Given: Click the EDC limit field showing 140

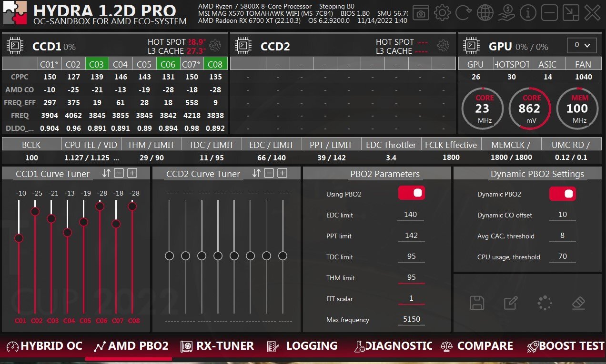Looking at the screenshot, I should pyautogui.click(x=411, y=215).
